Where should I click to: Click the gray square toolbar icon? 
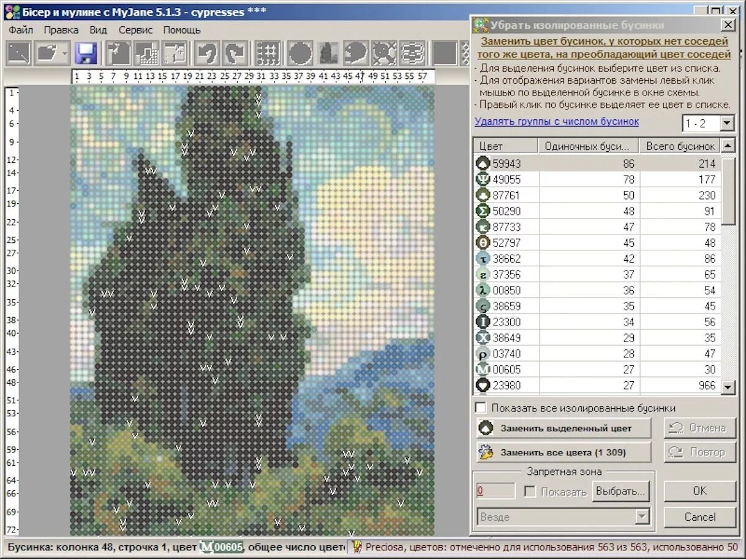click(445, 54)
